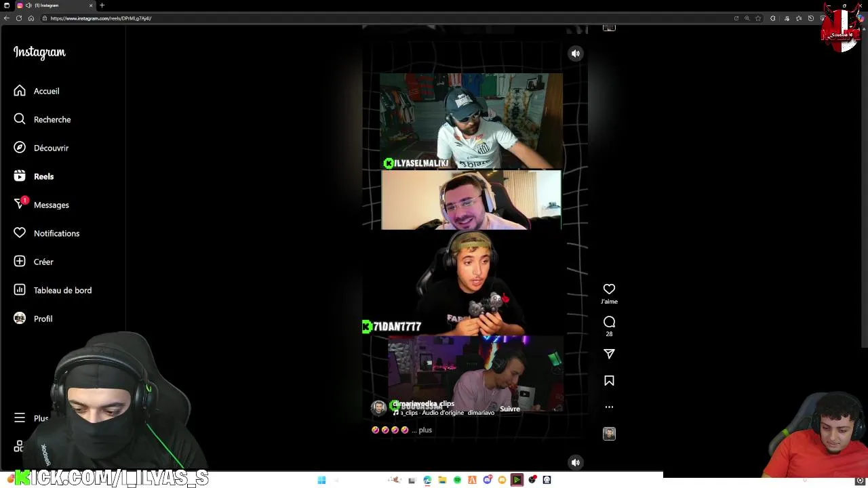Reload the page with refresh icon

pyautogui.click(x=19, y=18)
